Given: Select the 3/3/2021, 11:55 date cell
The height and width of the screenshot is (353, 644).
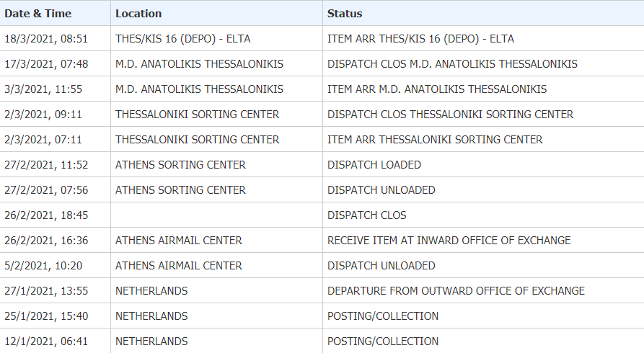Looking at the screenshot, I should pyautogui.click(x=55, y=89).
